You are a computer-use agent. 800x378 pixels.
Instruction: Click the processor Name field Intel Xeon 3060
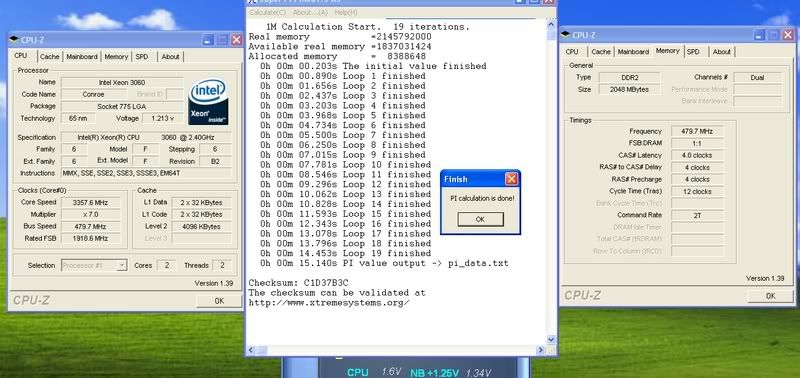click(x=122, y=82)
